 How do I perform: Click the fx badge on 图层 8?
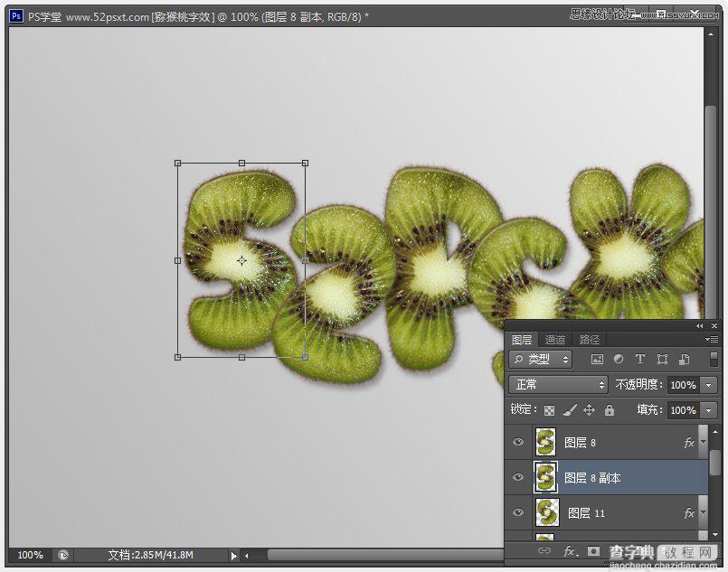click(689, 443)
